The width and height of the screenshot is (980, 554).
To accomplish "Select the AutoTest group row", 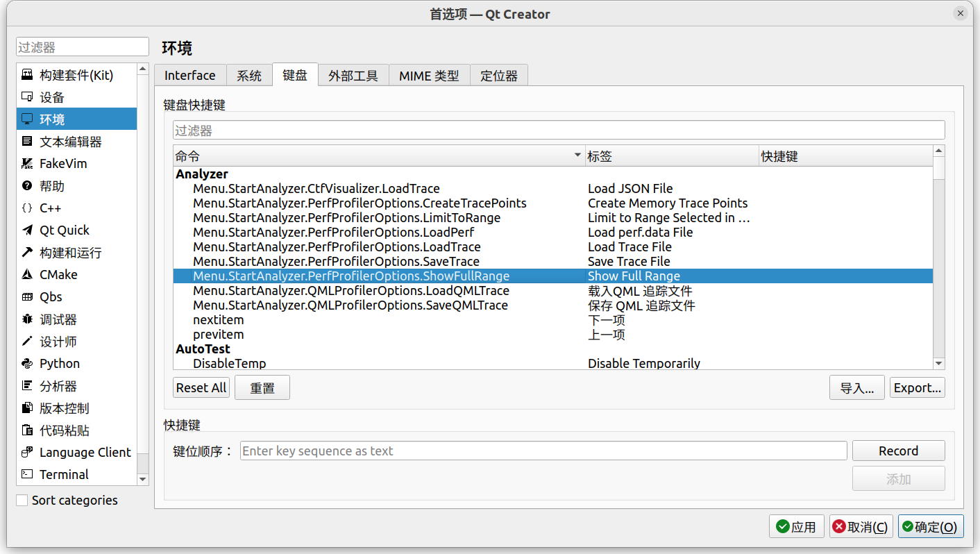I will click(x=553, y=349).
